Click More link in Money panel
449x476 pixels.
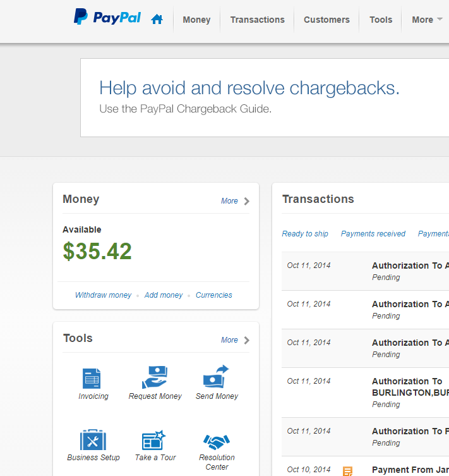(x=229, y=201)
